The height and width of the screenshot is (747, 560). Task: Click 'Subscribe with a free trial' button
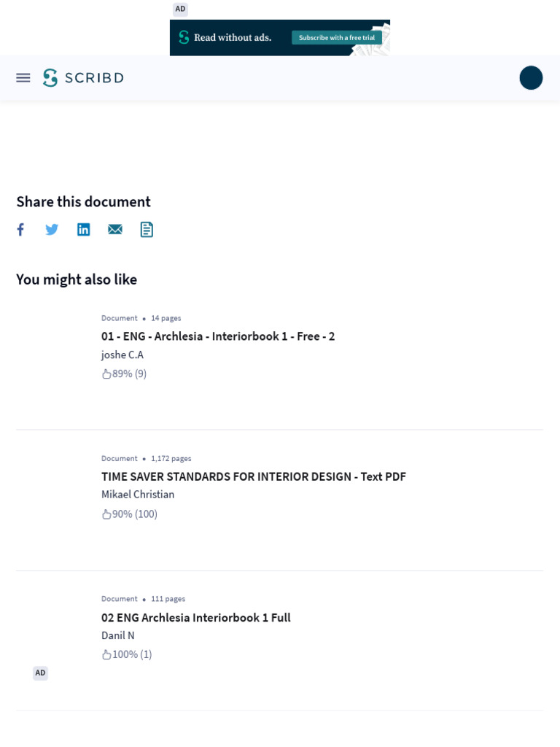pos(336,37)
